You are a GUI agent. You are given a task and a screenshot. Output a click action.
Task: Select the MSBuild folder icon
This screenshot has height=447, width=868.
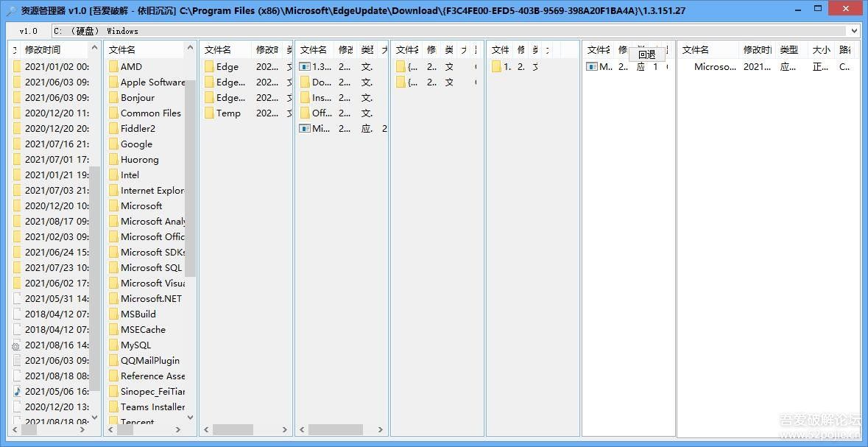(x=113, y=314)
